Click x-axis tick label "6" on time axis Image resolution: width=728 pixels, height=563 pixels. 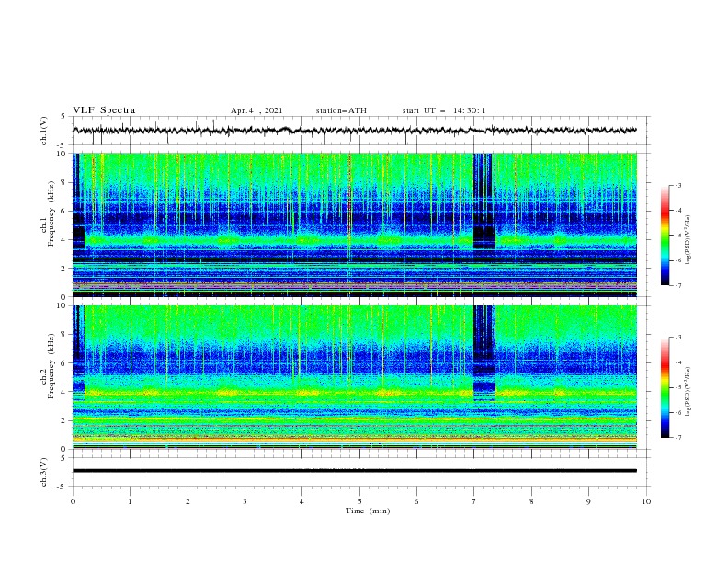[416, 501]
